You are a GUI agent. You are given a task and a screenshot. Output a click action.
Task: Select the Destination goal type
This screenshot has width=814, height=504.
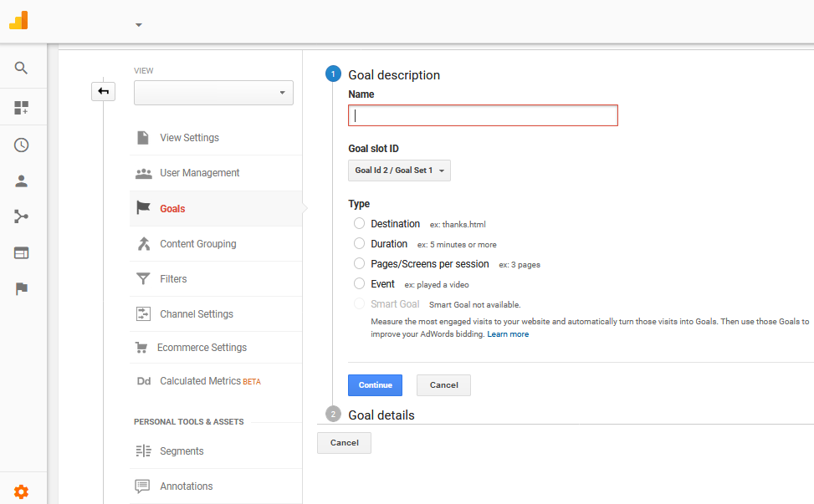[359, 223]
